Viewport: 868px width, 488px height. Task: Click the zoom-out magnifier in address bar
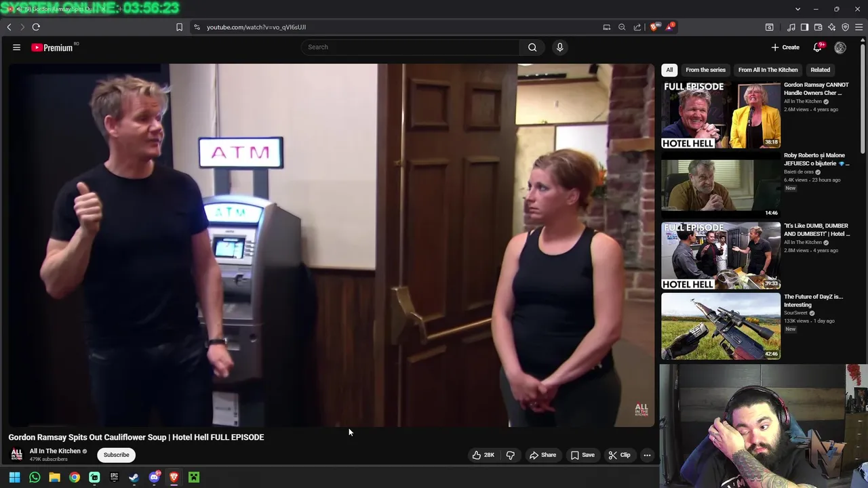[x=622, y=27]
